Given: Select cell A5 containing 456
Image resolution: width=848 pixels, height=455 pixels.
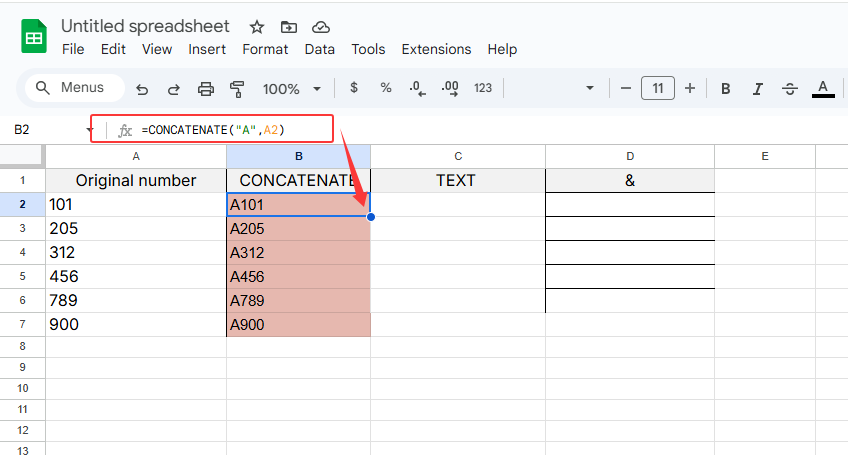Looking at the screenshot, I should pyautogui.click(x=136, y=277).
